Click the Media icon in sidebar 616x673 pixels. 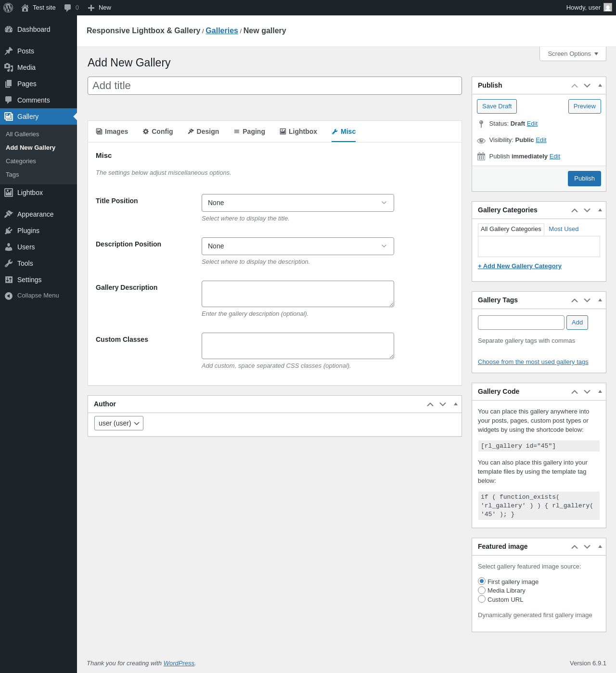click(9, 67)
